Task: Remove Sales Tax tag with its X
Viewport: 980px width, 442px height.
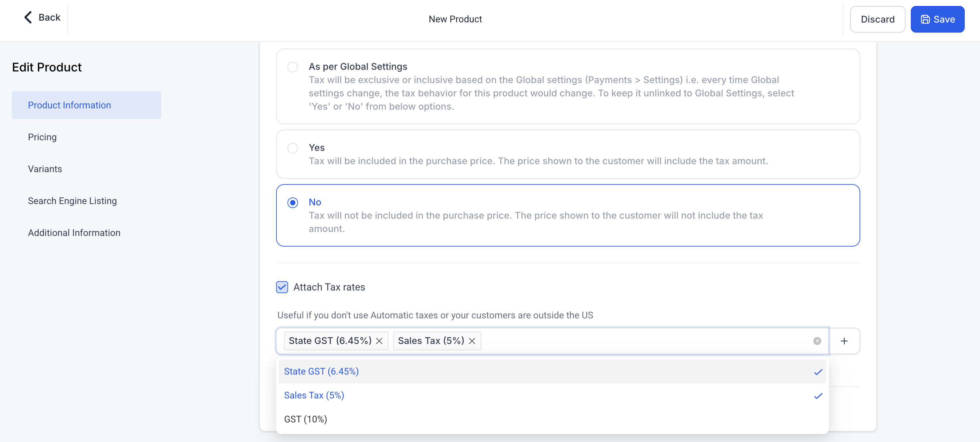Action: click(472, 341)
